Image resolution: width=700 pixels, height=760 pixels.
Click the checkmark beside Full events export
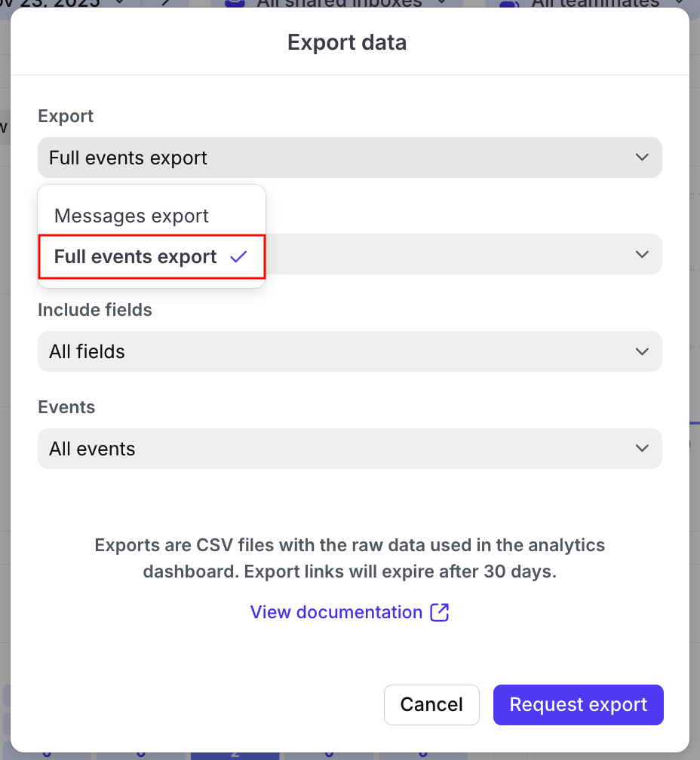[238, 257]
